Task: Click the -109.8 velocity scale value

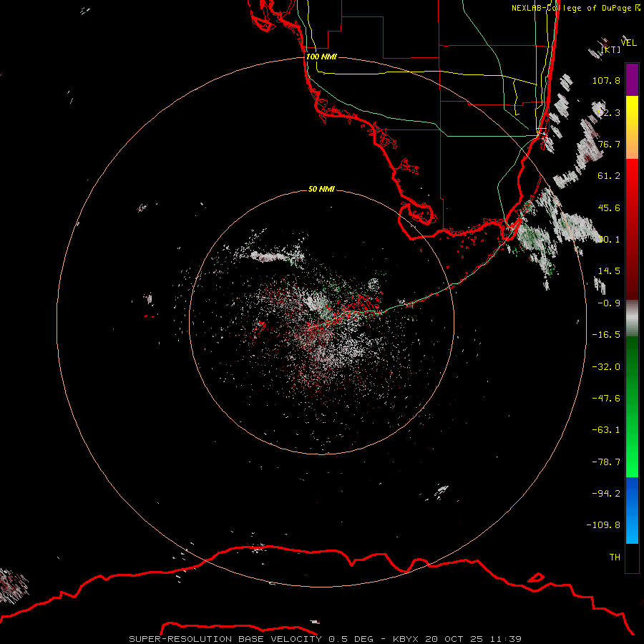Action: click(x=603, y=525)
